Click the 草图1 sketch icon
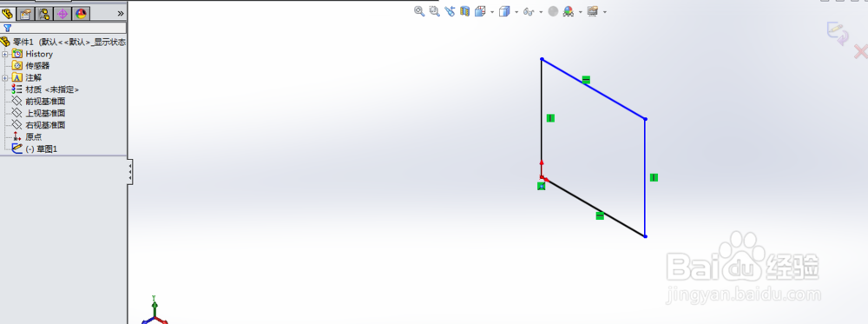This screenshot has height=324, width=868. coord(16,149)
